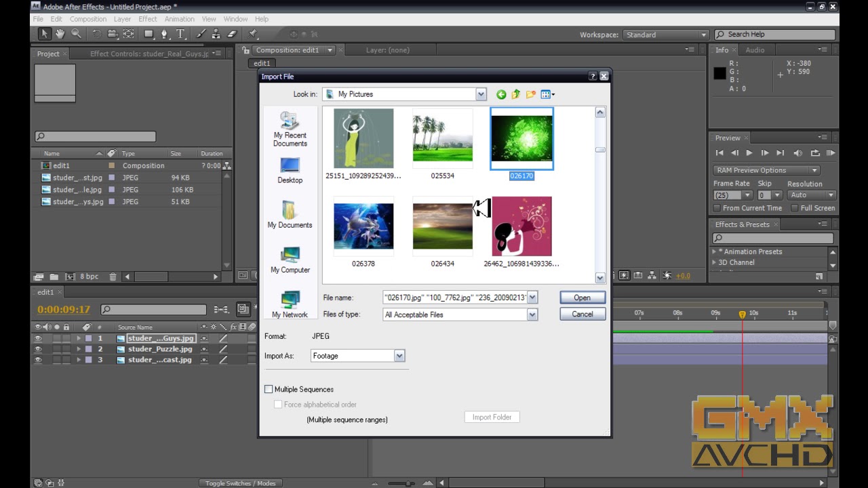
Task: Open the Look in folder dropdown
Action: click(481, 94)
